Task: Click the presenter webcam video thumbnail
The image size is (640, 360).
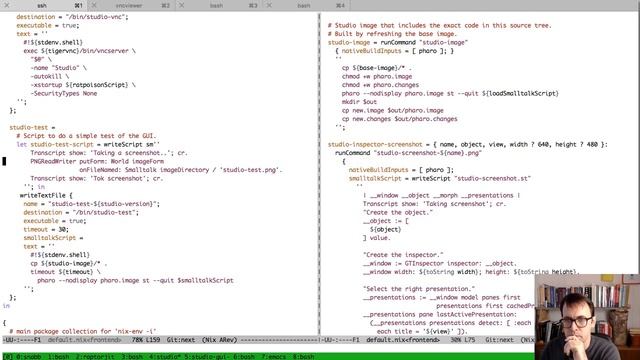Action: click(587, 317)
